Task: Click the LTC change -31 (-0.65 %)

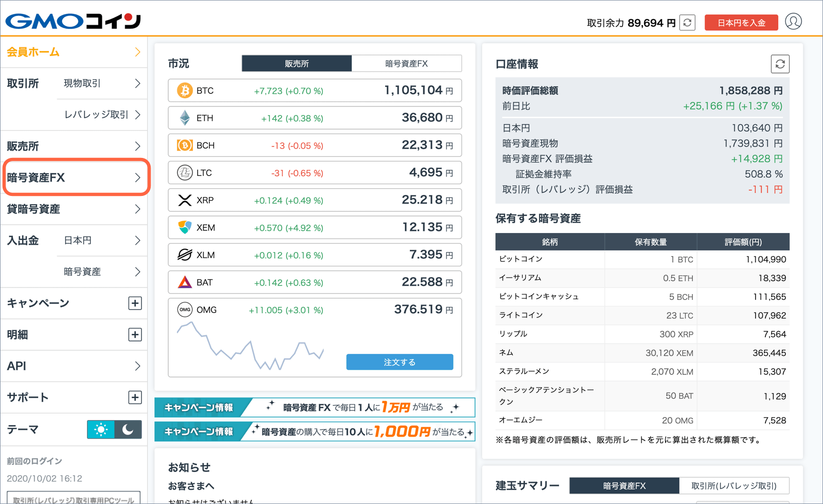Action: (297, 173)
